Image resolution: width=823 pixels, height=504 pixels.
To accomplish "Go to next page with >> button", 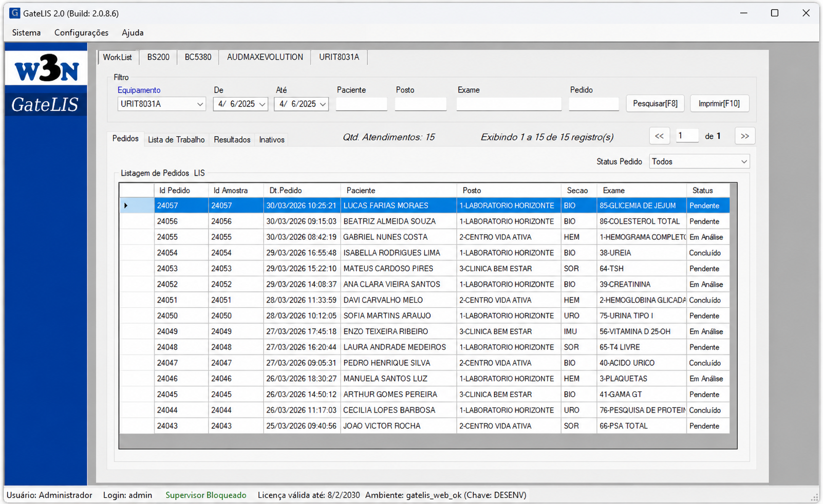I will [745, 136].
